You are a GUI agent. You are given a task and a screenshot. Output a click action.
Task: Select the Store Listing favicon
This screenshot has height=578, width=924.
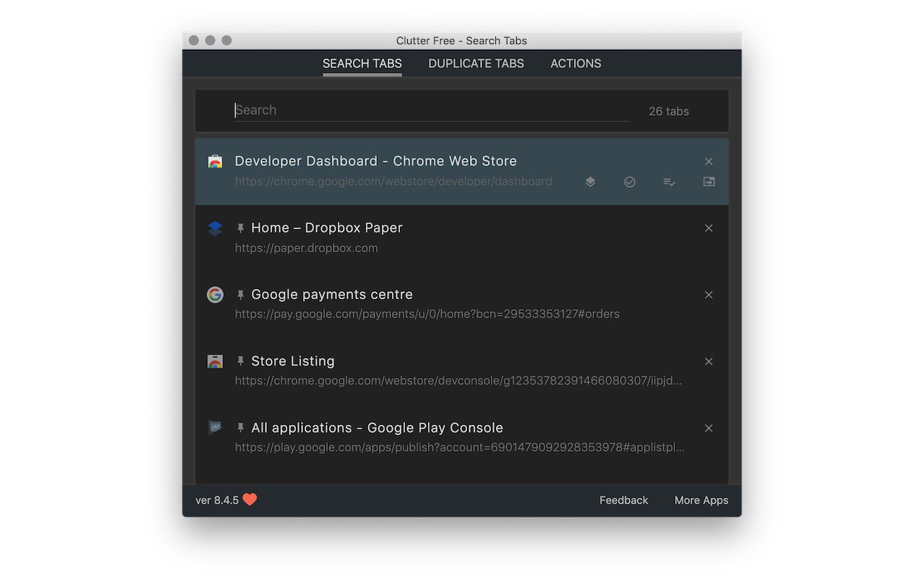click(x=214, y=361)
